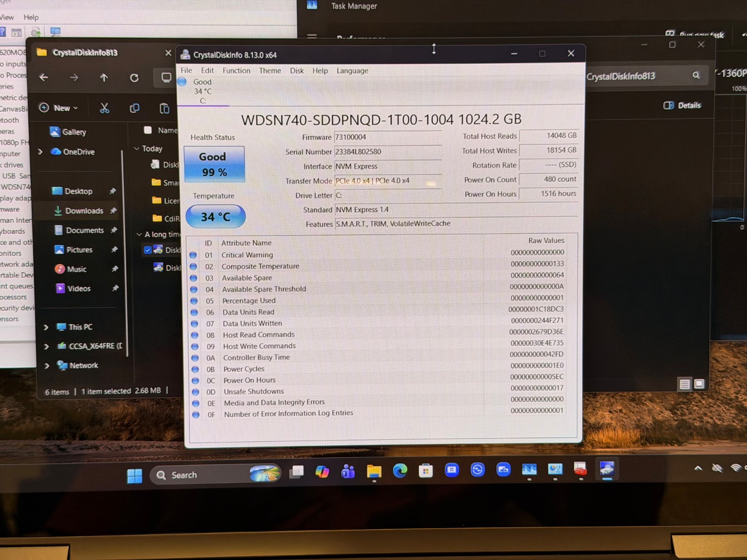Navigate up one folder level
Viewport: 747px width, 560px height.
click(104, 77)
